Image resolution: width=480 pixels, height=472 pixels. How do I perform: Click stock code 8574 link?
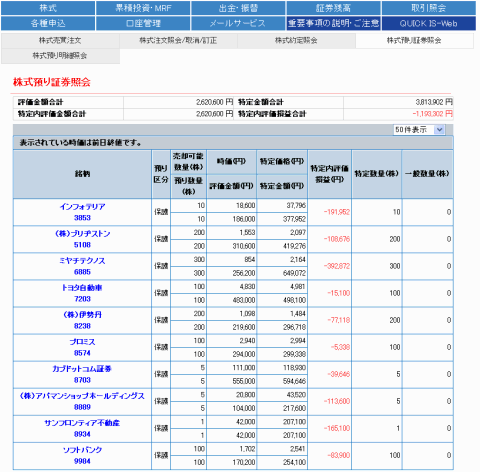pyautogui.click(x=82, y=353)
